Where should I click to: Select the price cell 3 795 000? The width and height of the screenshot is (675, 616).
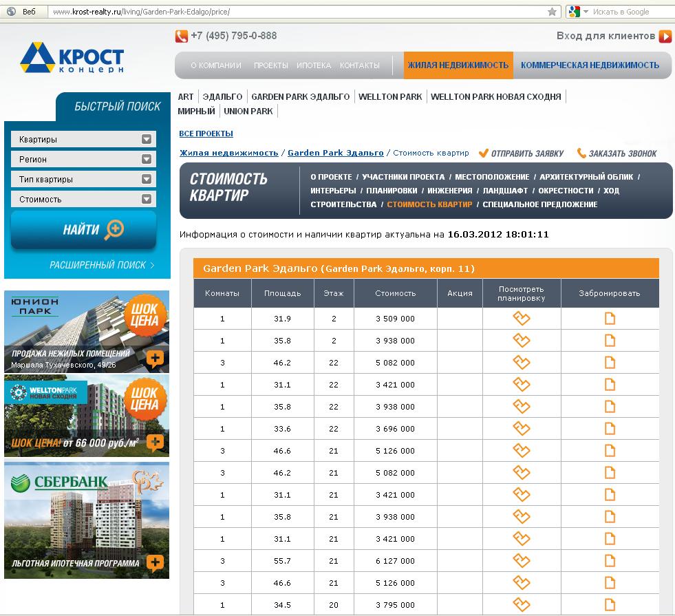tap(395, 605)
